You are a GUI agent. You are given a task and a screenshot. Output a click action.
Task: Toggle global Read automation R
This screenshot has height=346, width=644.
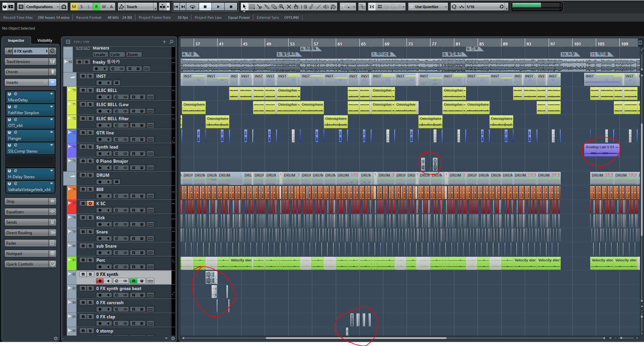coord(96,7)
